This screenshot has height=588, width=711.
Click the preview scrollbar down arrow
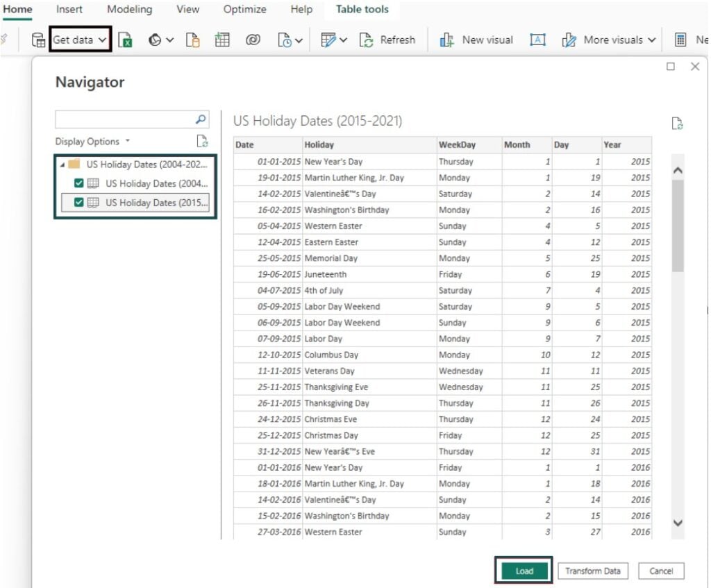click(678, 523)
